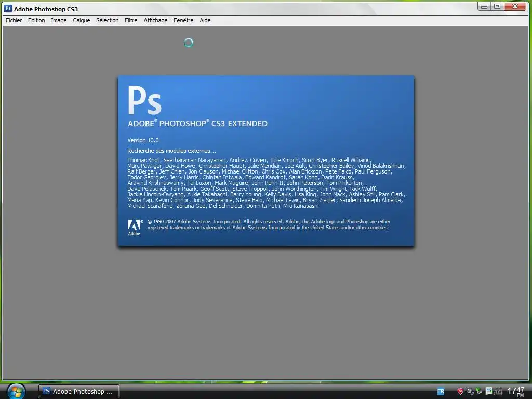The height and width of the screenshot is (399, 532).
Task: Minimize the Adobe Photoshop CS3 window
Action: (484, 6)
